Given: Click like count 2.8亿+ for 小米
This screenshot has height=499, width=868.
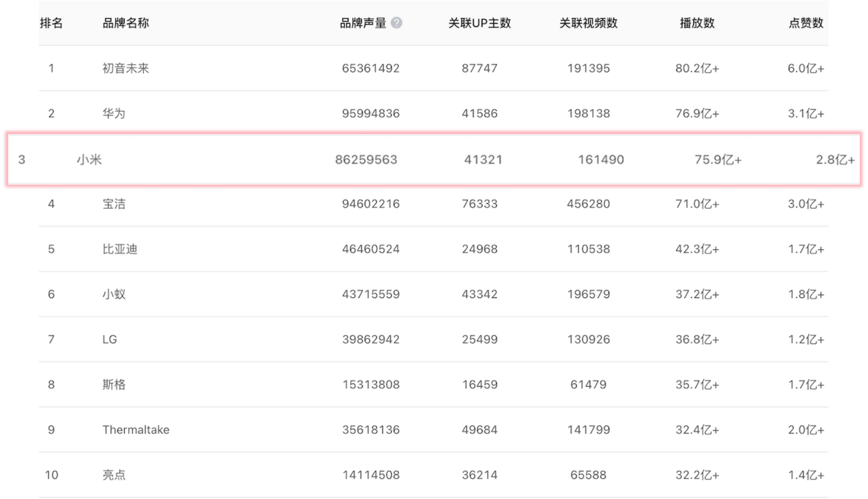Looking at the screenshot, I should (x=835, y=160).
